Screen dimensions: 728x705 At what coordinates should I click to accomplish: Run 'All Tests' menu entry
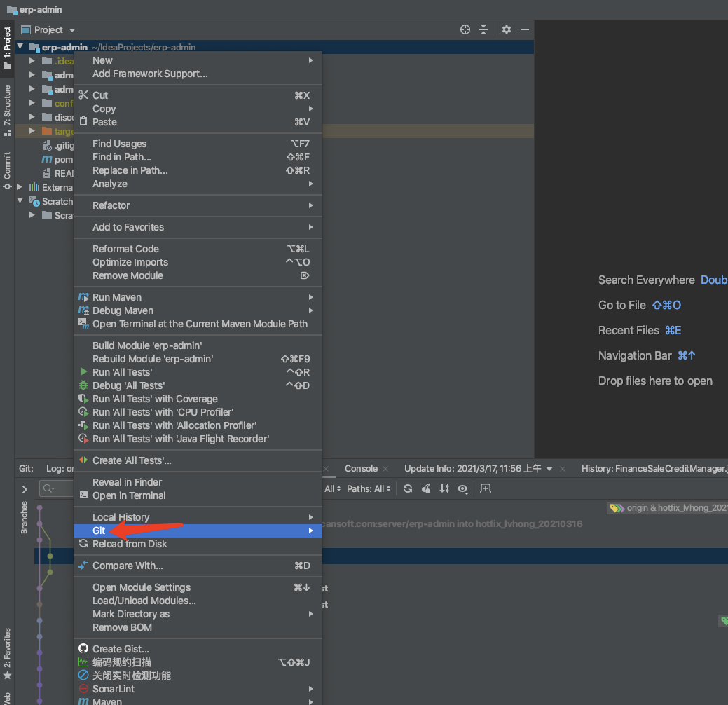pos(198,372)
